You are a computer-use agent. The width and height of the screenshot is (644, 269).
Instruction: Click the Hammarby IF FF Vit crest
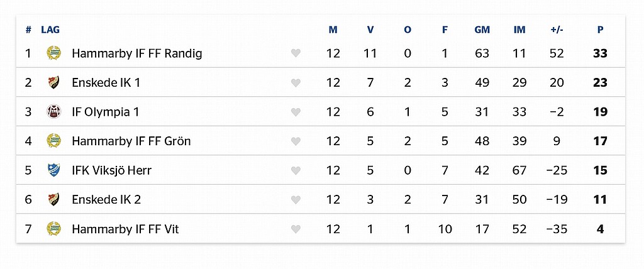pos(54,229)
